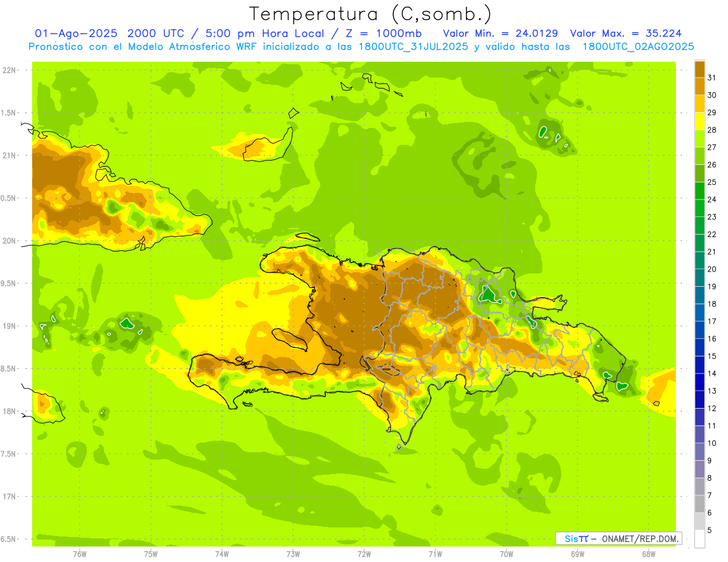Screen dimensions: 728x562
Task: Click the 76W longitude axis label
Action: 79,554
